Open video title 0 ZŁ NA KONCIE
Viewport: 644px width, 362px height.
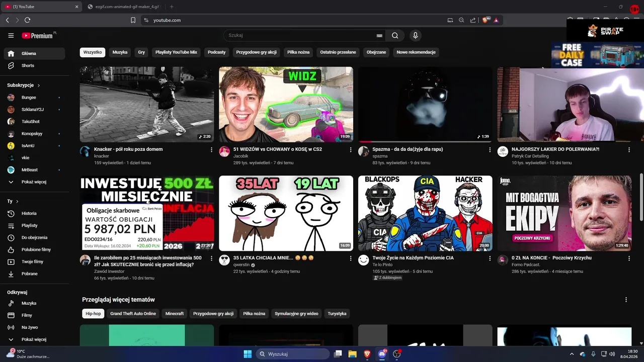click(x=551, y=258)
